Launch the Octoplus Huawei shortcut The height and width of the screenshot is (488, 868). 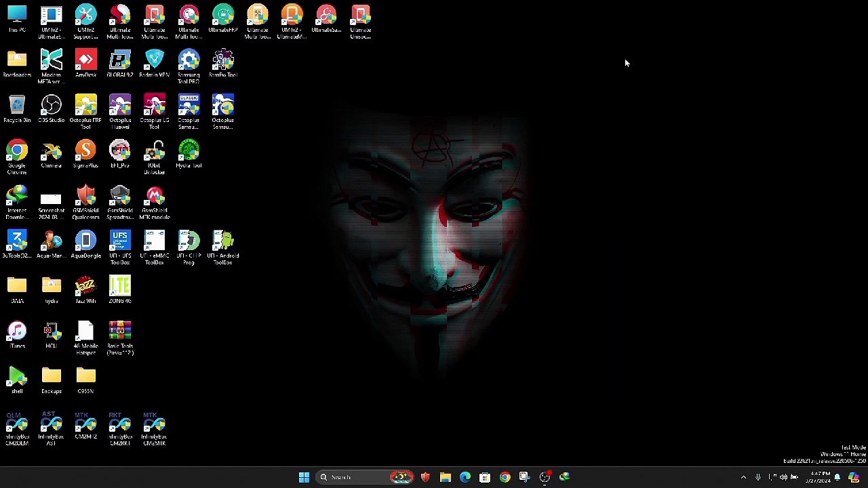coord(120,113)
